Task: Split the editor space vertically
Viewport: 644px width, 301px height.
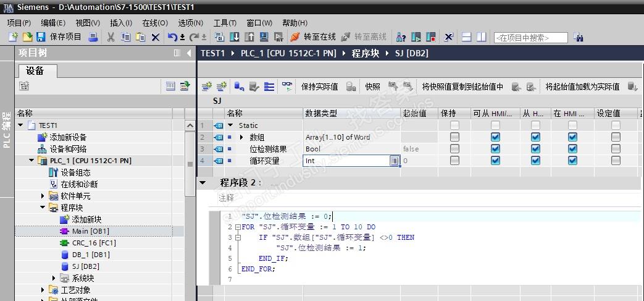Action: click(x=482, y=37)
